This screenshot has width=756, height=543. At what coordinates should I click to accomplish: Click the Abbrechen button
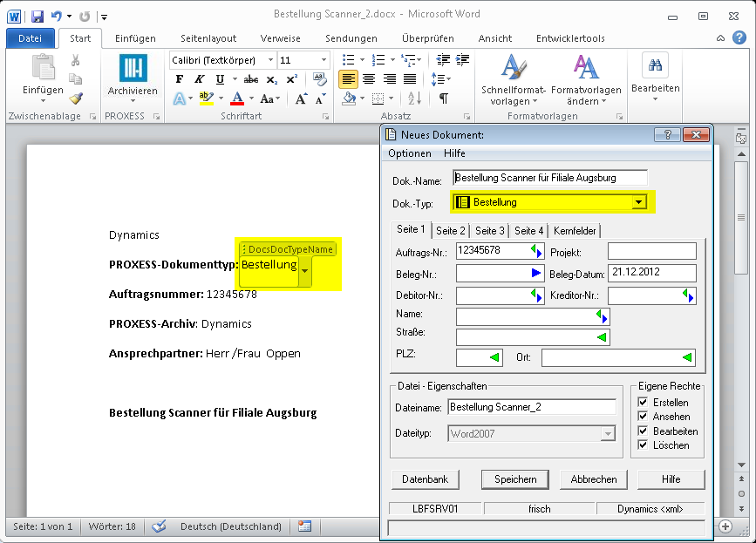point(594,479)
